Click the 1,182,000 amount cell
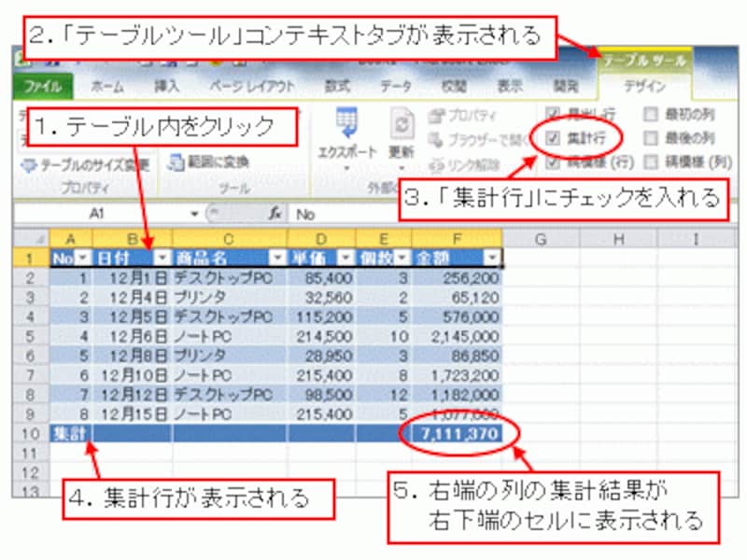 457,395
